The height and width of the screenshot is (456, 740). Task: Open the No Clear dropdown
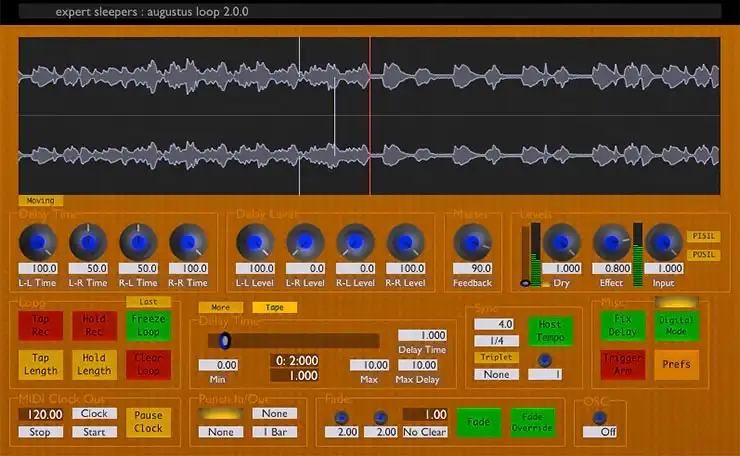[425, 432]
